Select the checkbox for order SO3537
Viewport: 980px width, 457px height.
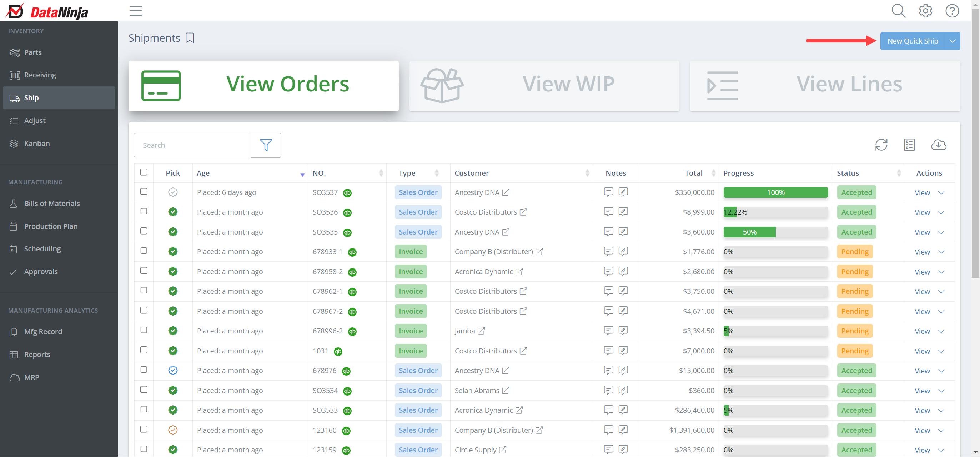(x=144, y=191)
